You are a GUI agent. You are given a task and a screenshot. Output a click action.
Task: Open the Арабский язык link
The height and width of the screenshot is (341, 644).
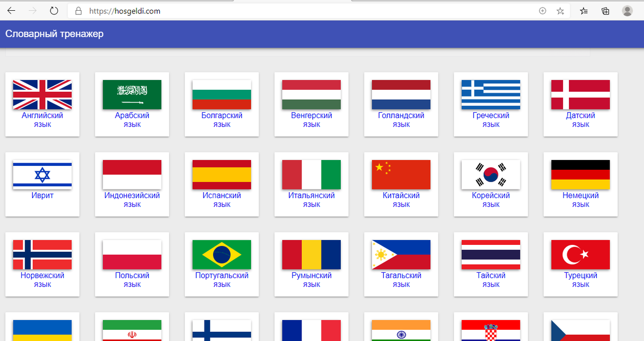132,120
